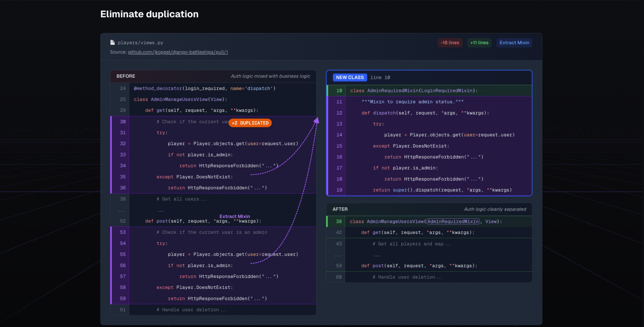Click the outlined AdminRequiredMixin token in line 38

(x=453, y=221)
